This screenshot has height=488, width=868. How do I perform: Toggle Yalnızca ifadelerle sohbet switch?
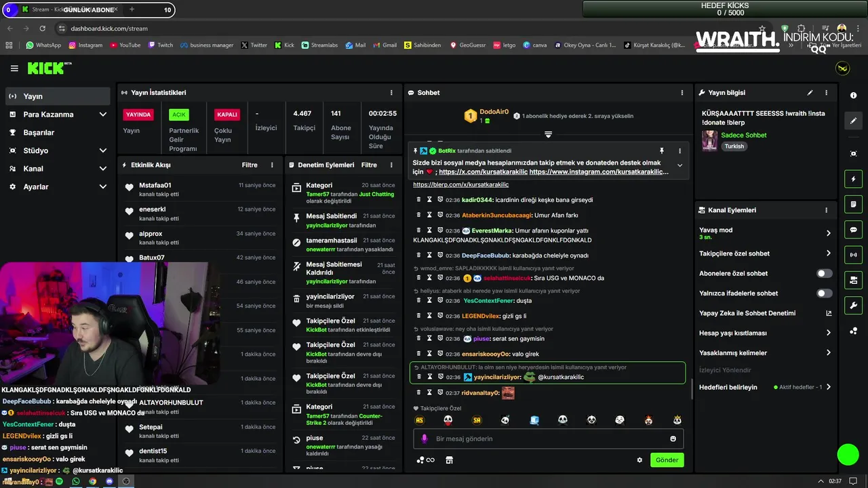[x=824, y=293]
